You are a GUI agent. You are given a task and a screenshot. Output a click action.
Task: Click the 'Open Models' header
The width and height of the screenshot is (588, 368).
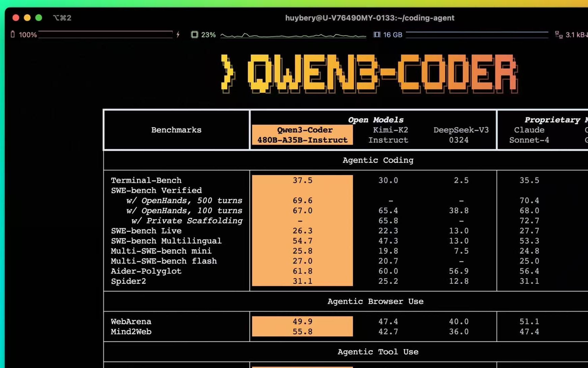tap(376, 120)
